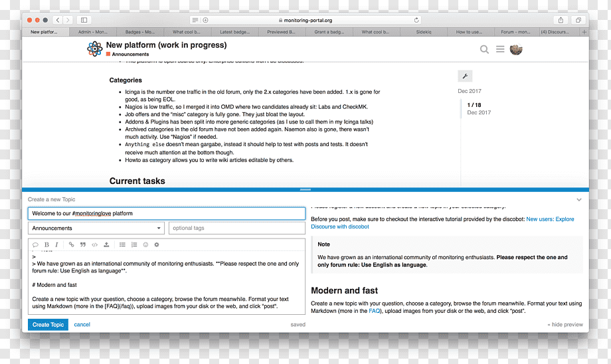Viewport: 611px width, 364px height.
Task: Click hide preview toggle
Action: pos(565,324)
